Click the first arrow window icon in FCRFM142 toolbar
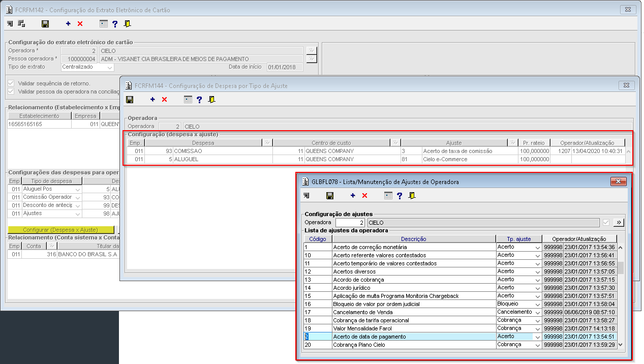 [10, 23]
